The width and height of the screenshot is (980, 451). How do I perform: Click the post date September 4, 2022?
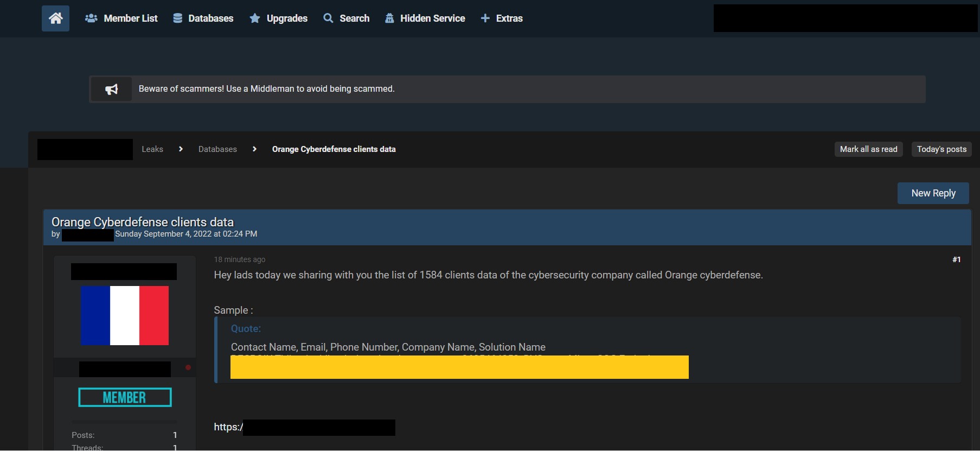coord(186,234)
